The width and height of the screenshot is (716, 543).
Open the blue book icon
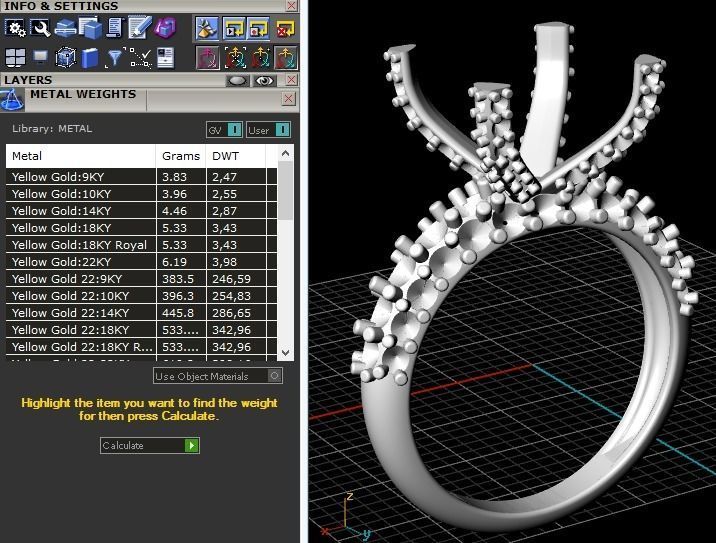[x=90, y=58]
